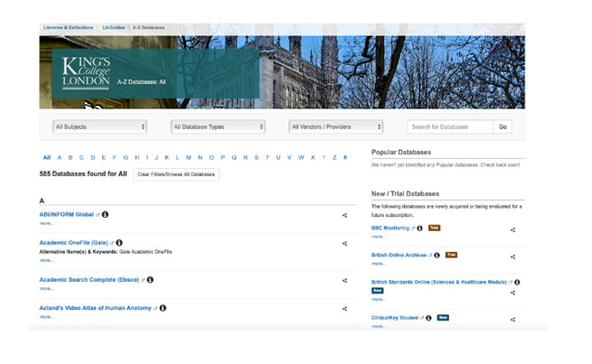
Task: Share the ClinicalKey Student database
Action: pos(512,320)
